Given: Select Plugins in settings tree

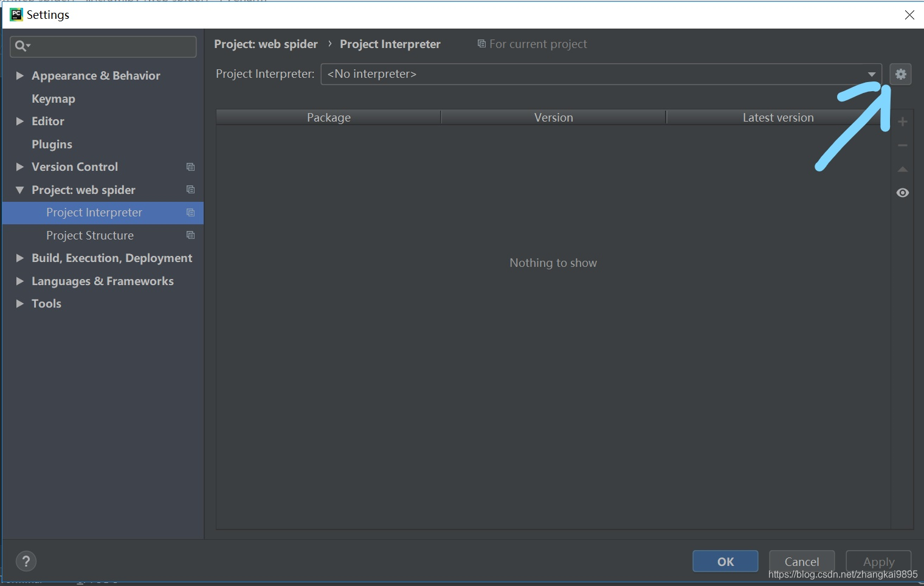Looking at the screenshot, I should click(52, 144).
